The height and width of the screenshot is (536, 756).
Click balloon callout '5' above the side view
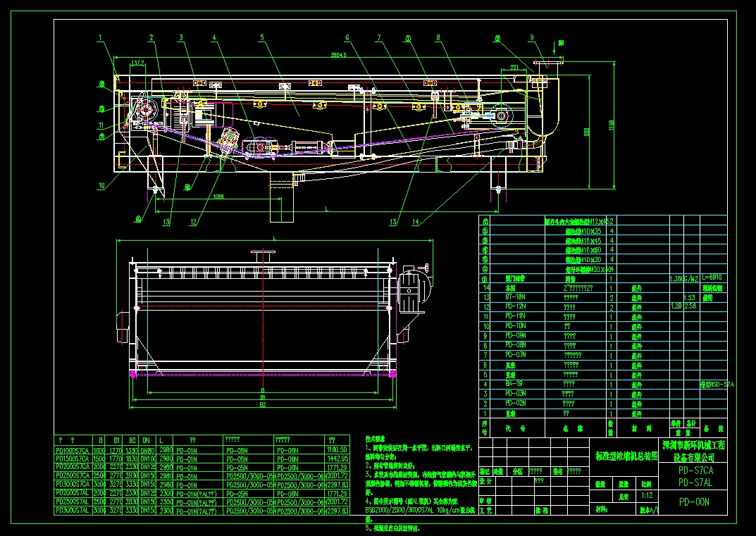[x=262, y=37]
